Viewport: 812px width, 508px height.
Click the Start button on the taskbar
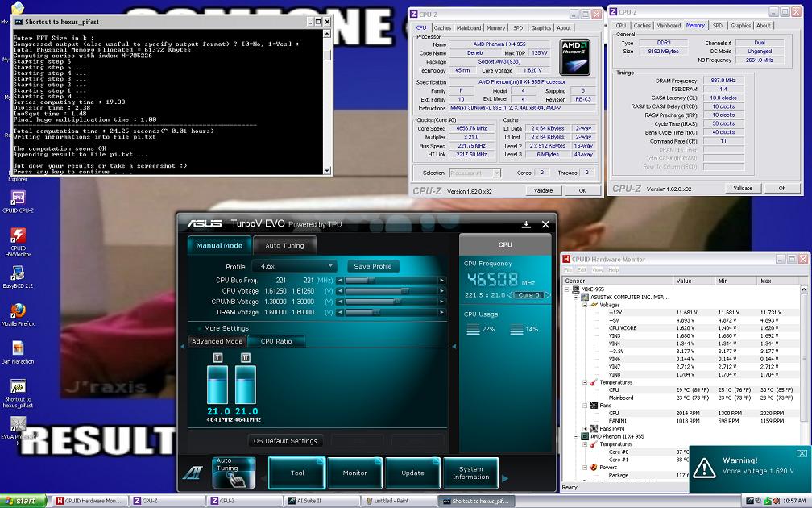click(x=23, y=501)
